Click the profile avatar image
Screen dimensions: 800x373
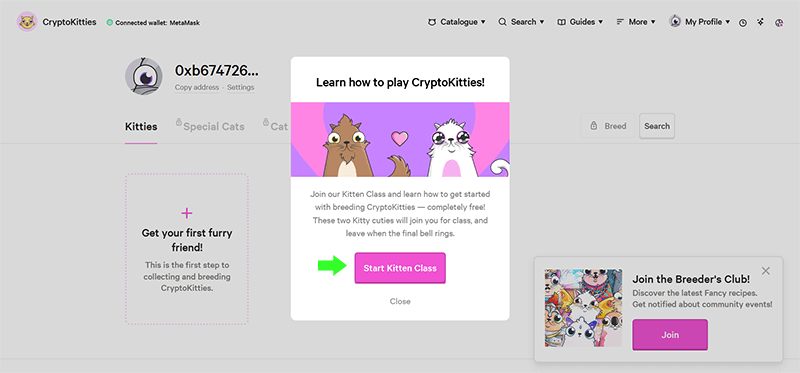(144, 77)
